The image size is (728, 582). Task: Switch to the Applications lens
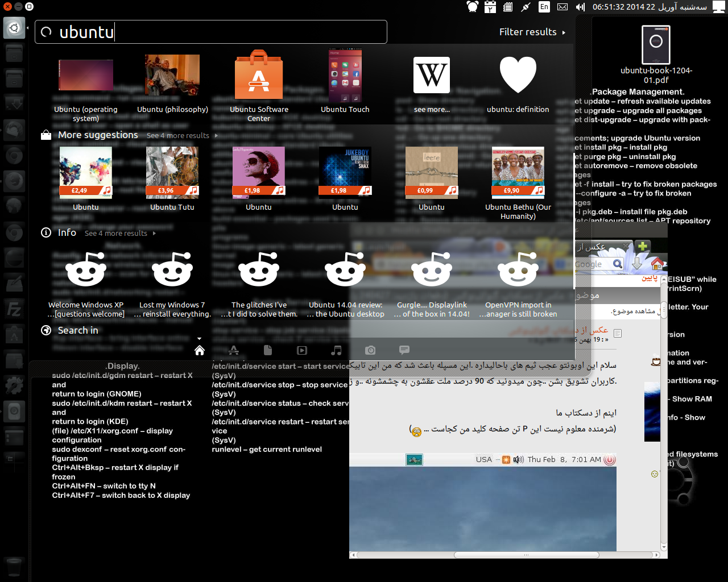click(234, 351)
